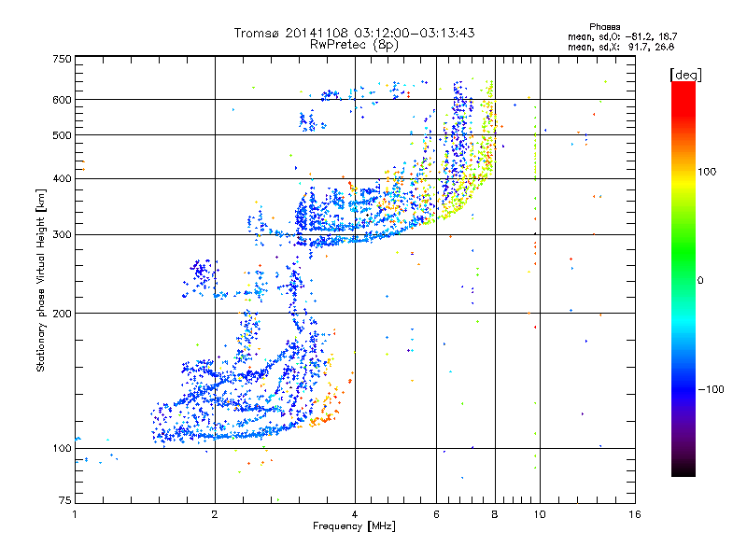Click the y-axis tick label '600'
This screenshot has height=560, width=747.
tap(62, 100)
